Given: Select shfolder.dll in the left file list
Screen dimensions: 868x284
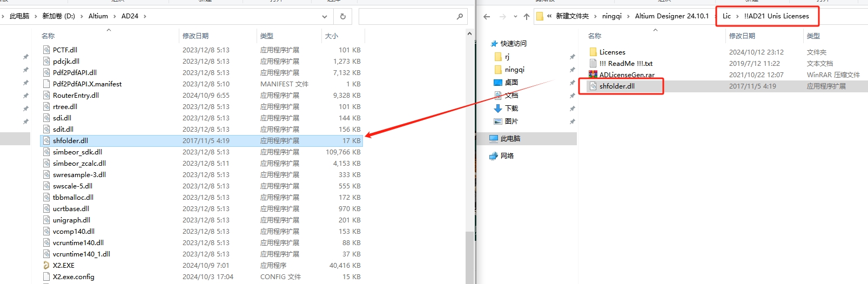Looking at the screenshot, I should tap(70, 140).
